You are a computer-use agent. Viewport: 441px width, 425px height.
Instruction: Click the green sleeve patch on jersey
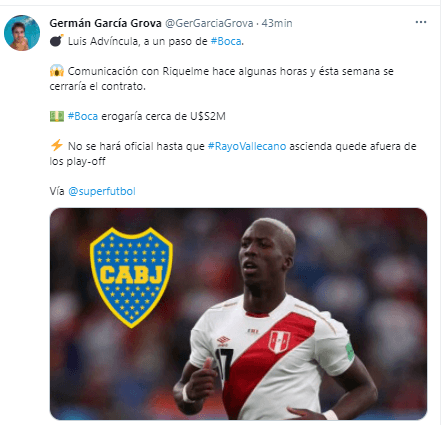coord(349,351)
